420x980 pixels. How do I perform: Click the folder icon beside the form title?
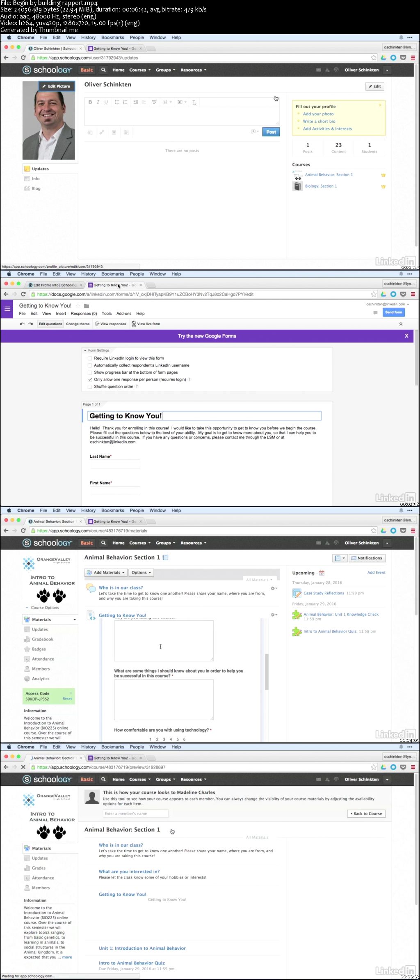pyautogui.click(x=87, y=306)
